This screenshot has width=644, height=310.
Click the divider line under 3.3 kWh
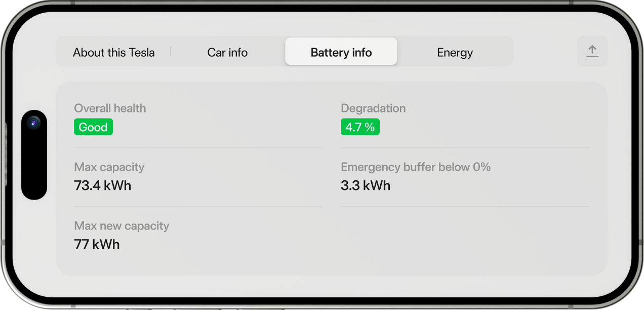(x=465, y=207)
